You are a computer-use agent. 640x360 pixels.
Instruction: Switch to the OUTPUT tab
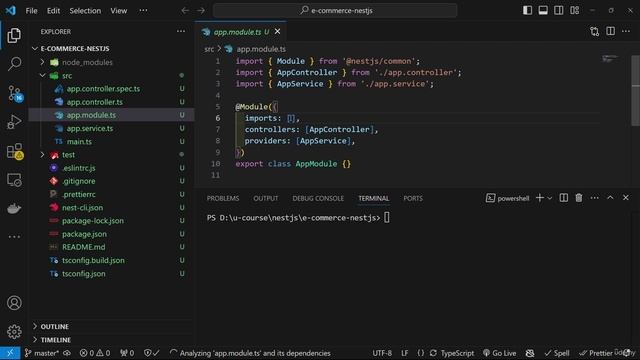(266, 198)
